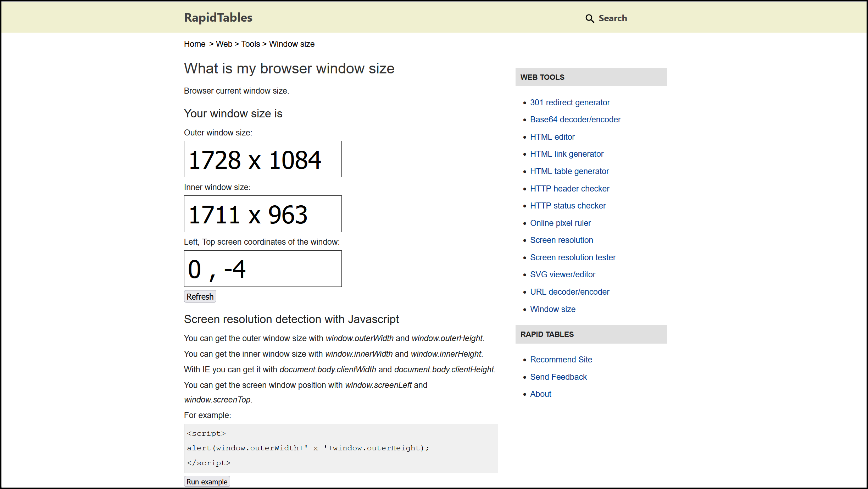Open HTTP status checker
The height and width of the screenshot is (489, 868).
568,206
